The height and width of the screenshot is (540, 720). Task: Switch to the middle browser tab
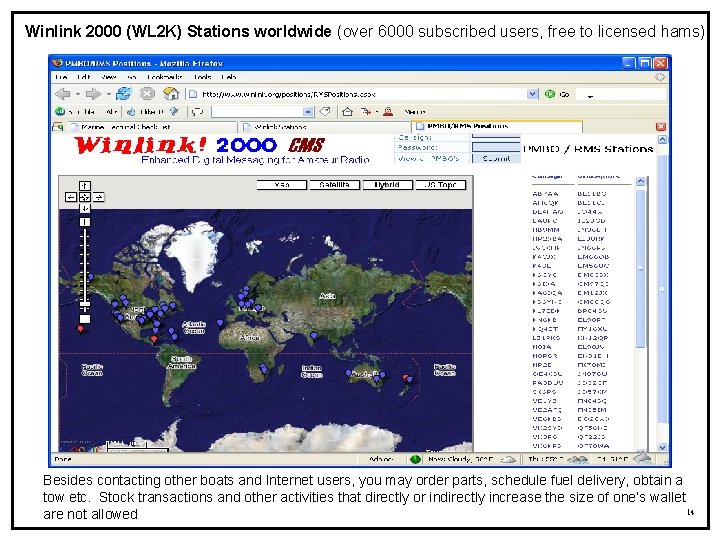[x=324, y=127]
